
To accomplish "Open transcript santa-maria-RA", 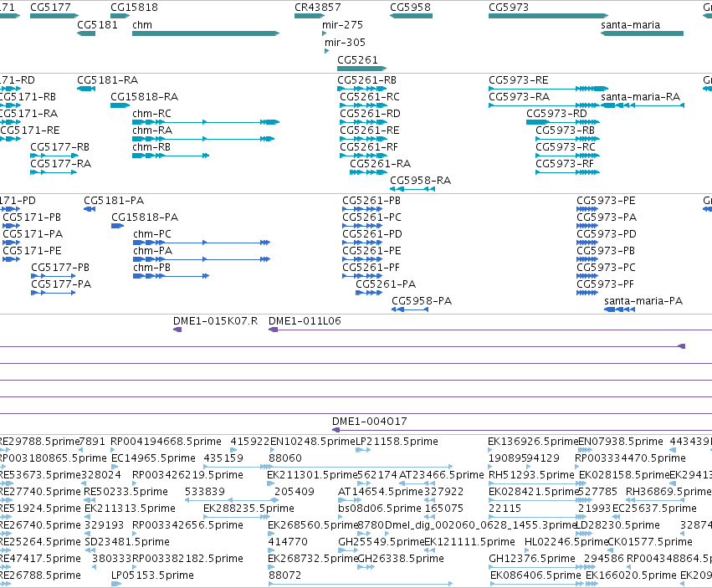I will pos(642,105).
